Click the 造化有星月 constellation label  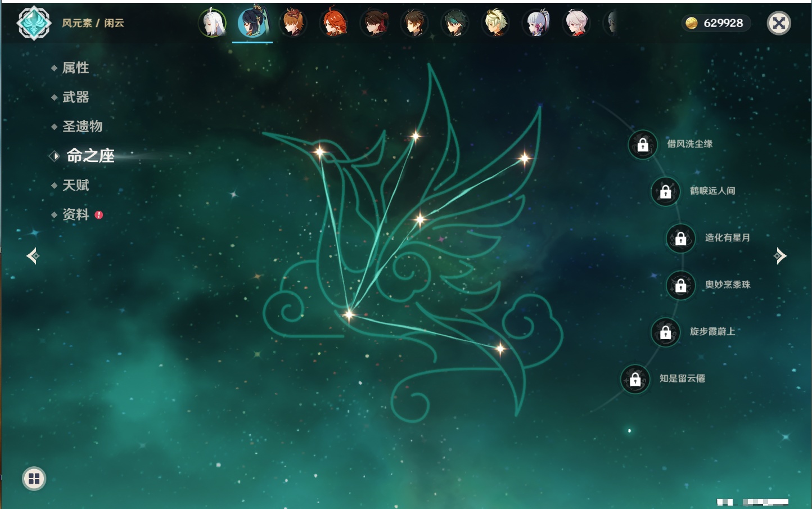pos(728,237)
